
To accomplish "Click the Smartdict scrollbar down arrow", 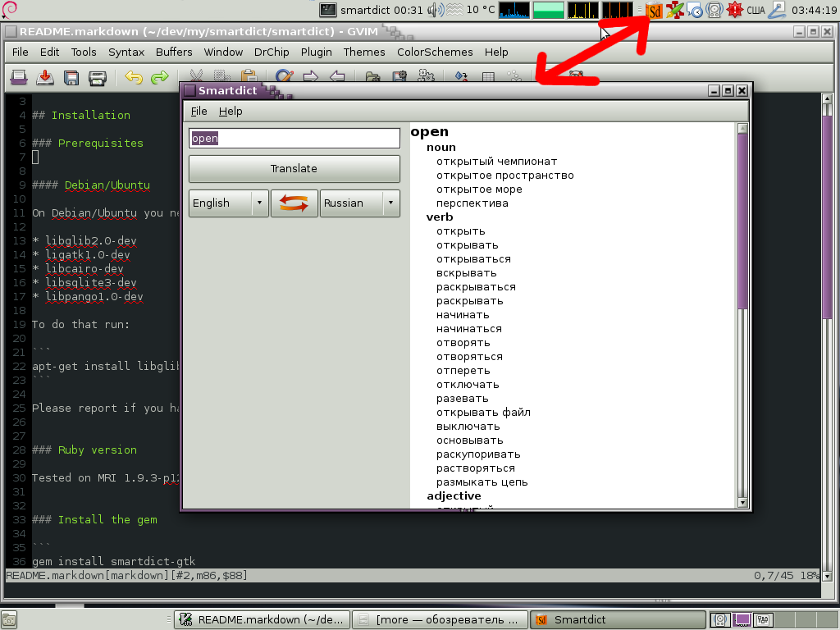I will click(742, 503).
